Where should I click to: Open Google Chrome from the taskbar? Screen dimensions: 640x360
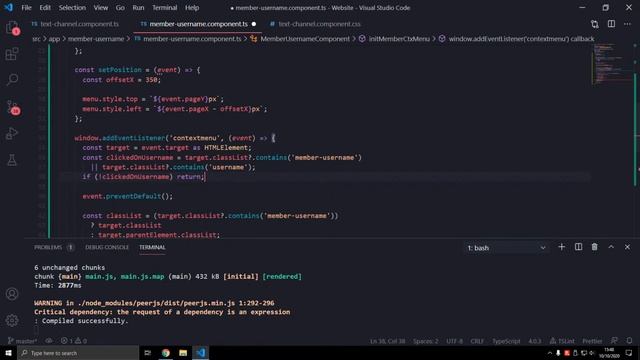tap(165, 353)
